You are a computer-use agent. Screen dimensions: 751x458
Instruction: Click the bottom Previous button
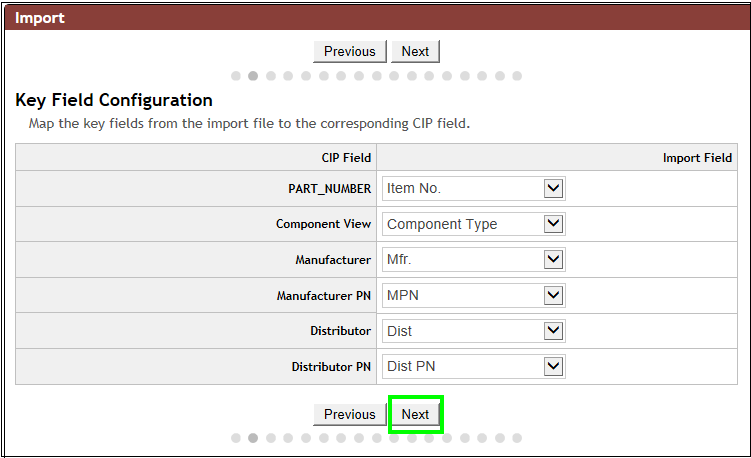coord(349,415)
